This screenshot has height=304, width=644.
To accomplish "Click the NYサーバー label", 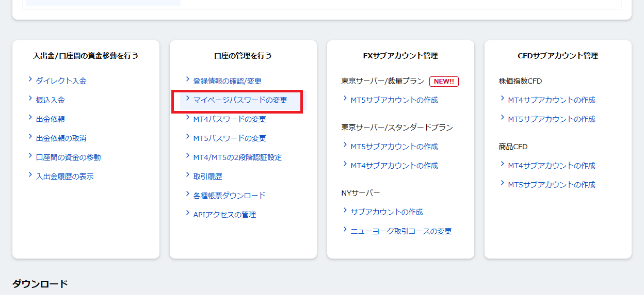I will pos(360,193).
